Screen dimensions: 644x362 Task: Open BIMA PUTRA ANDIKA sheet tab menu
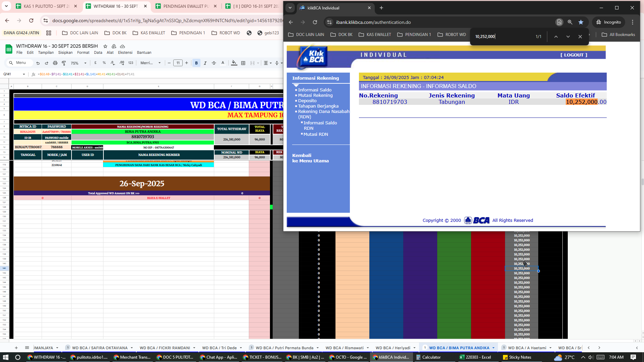tap(493, 348)
